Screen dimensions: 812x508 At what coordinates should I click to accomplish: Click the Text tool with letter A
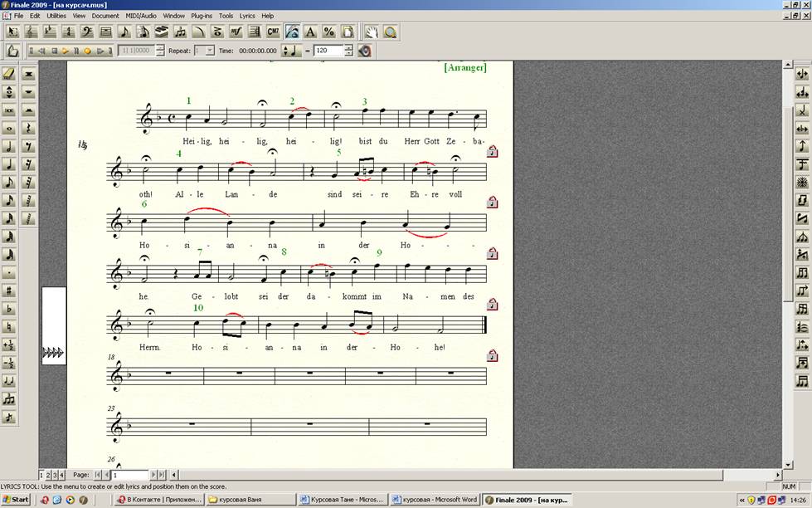[x=310, y=32]
